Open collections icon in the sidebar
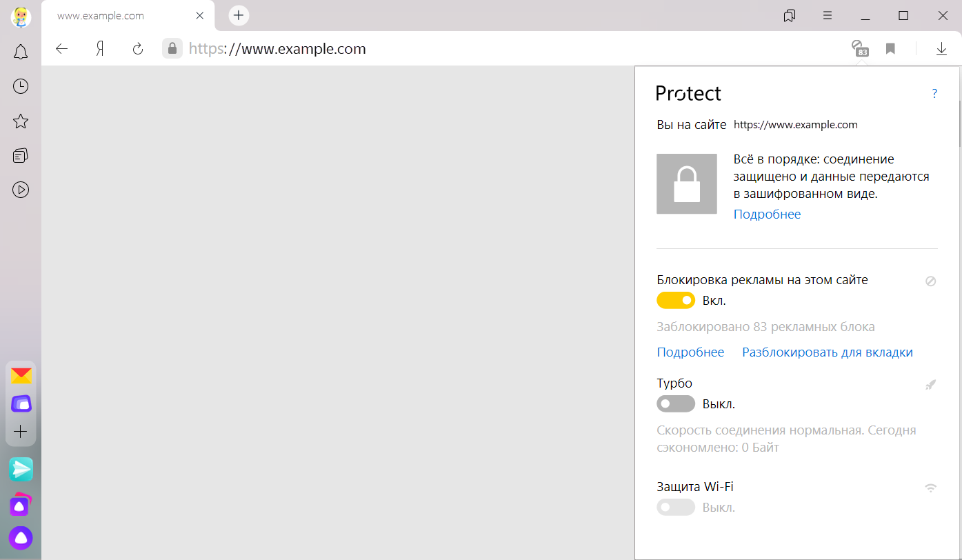The image size is (962, 560). (x=21, y=156)
